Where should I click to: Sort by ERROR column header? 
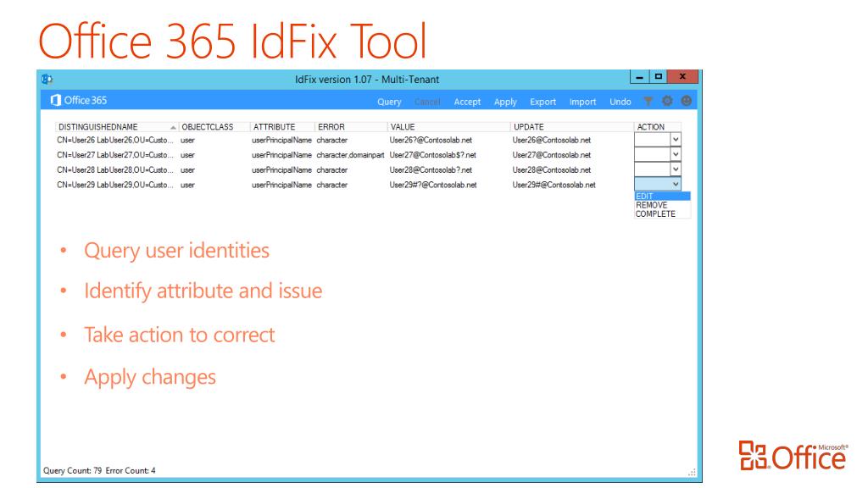351,127
